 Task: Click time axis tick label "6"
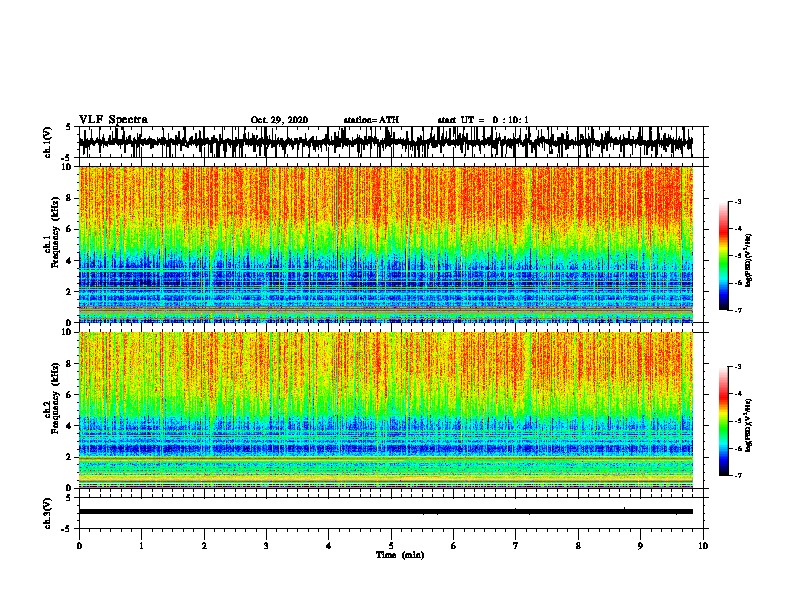tap(453, 546)
